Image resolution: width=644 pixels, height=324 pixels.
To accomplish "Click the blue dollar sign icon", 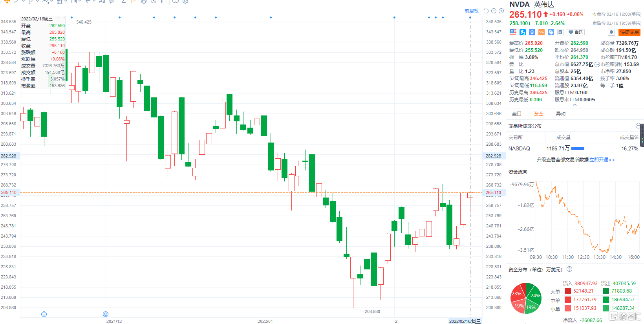I will tap(532, 32).
